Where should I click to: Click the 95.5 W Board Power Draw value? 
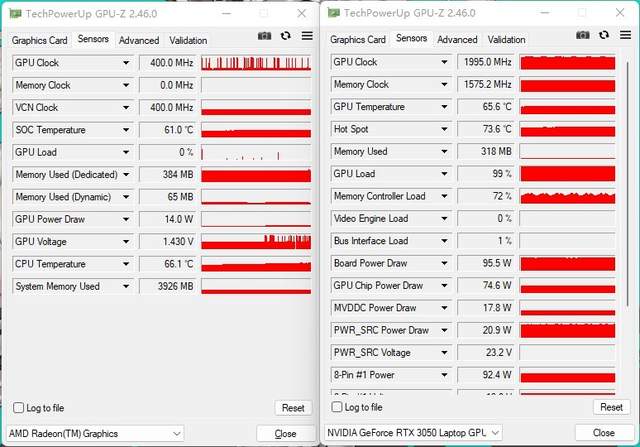click(x=485, y=263)
